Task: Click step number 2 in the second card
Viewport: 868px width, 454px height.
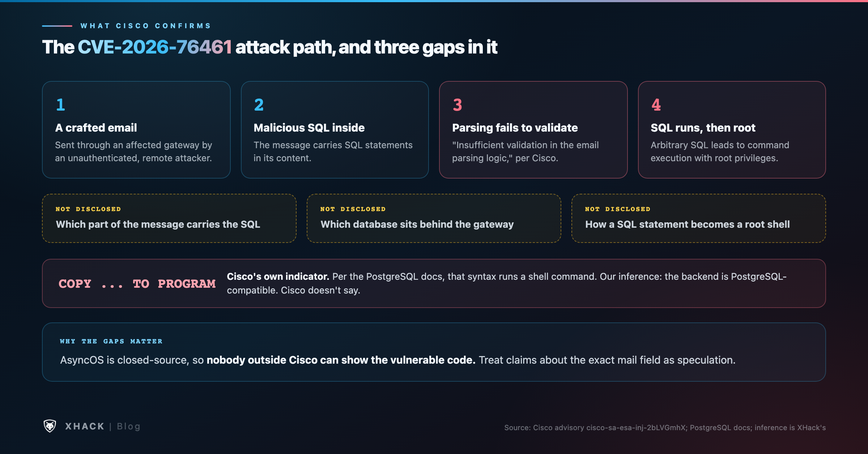Action: 259,105
